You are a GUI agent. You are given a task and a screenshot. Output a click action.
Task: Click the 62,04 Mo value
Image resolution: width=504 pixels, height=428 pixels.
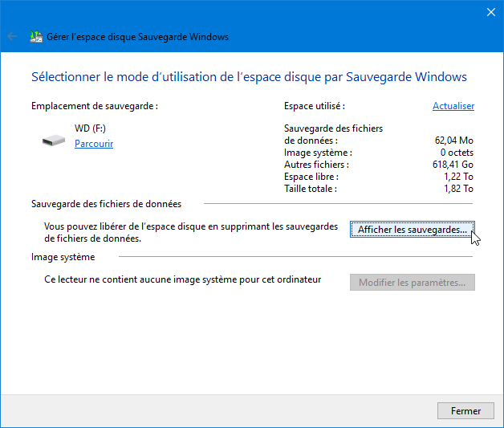tap(454, 141)
